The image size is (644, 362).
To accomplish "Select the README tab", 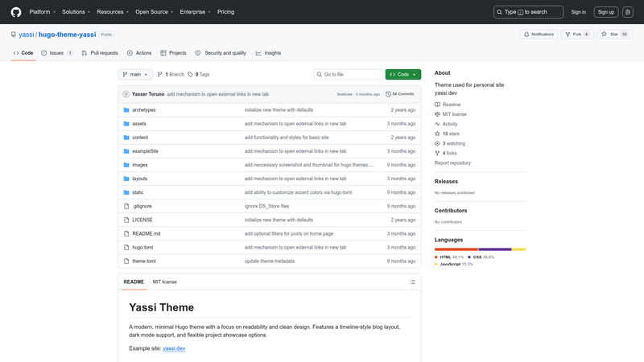I will pos(134,282).
